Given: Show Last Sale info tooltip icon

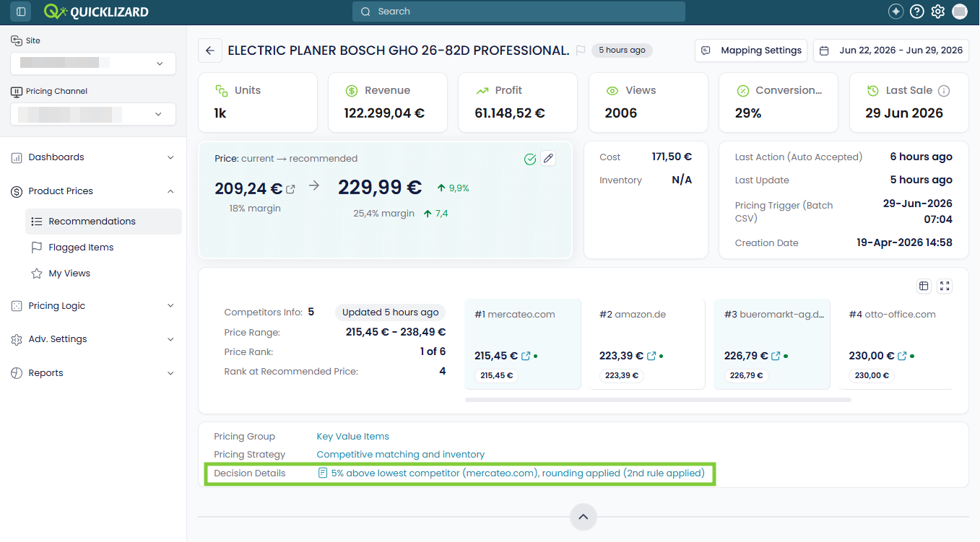Looking at the screenshot, I should pos(944,91).
